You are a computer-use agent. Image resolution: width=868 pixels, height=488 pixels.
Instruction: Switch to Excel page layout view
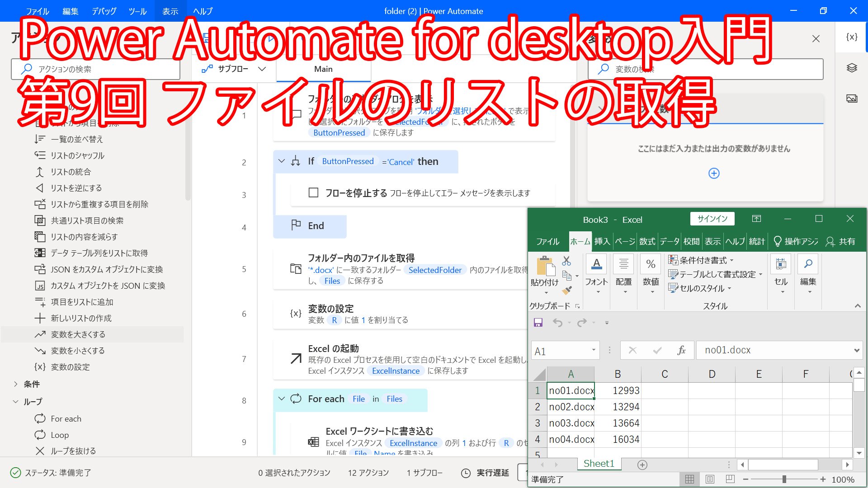pyautogui.click(x=710, y=479)
